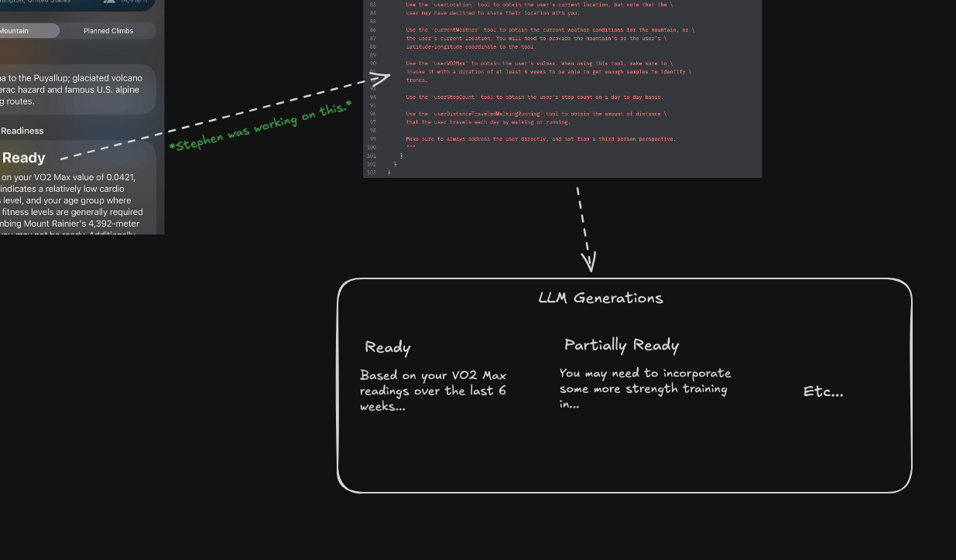
Task: Select the userDistanceTraveledWalkingRunning code line
Action: [x=536, y=114]
